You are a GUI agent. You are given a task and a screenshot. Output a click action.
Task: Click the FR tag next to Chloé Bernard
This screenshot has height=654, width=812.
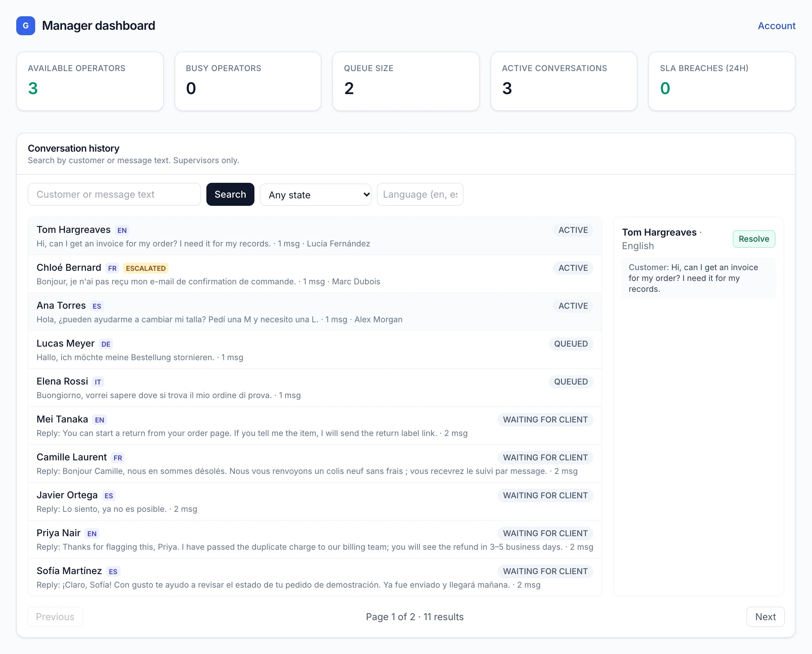112,268
